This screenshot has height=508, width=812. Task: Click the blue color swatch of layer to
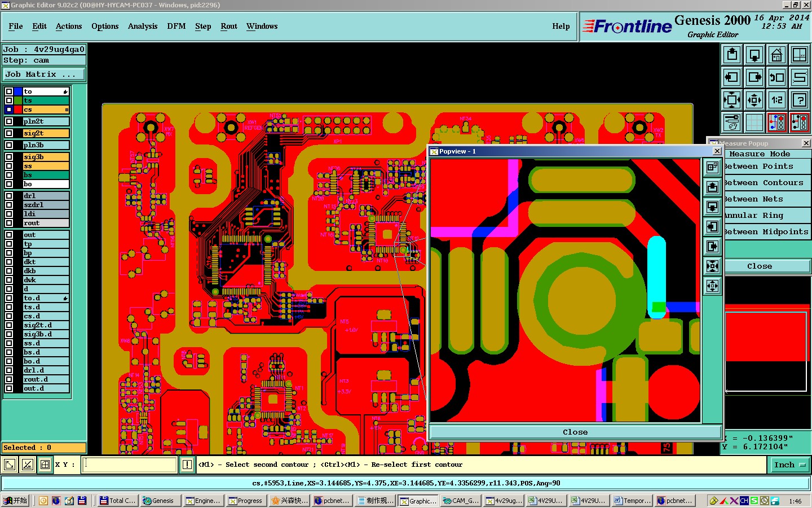(x=18, y=91)
